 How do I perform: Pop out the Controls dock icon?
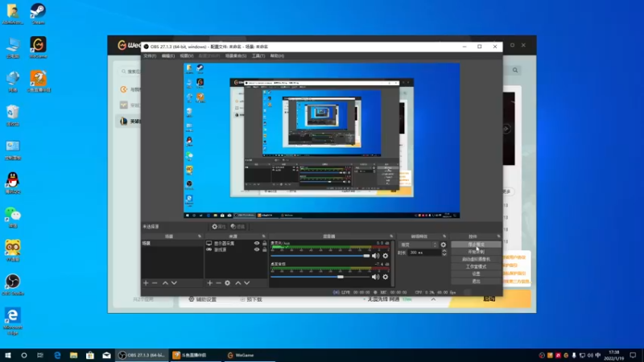point(498,237)
